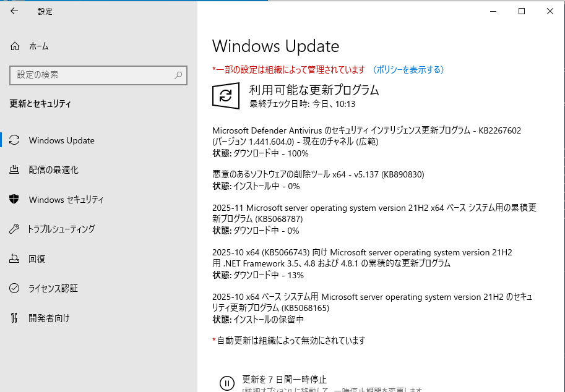Click the large update status refresh icon
The image size is (565, 392).
pyautogui.click(x=226, y=96)
